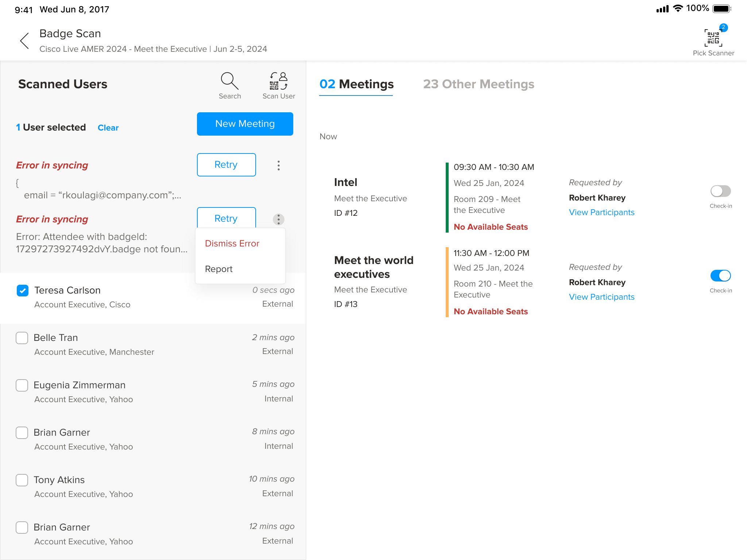Choose Dismiss Error from popup menu

tap(232, 244)
